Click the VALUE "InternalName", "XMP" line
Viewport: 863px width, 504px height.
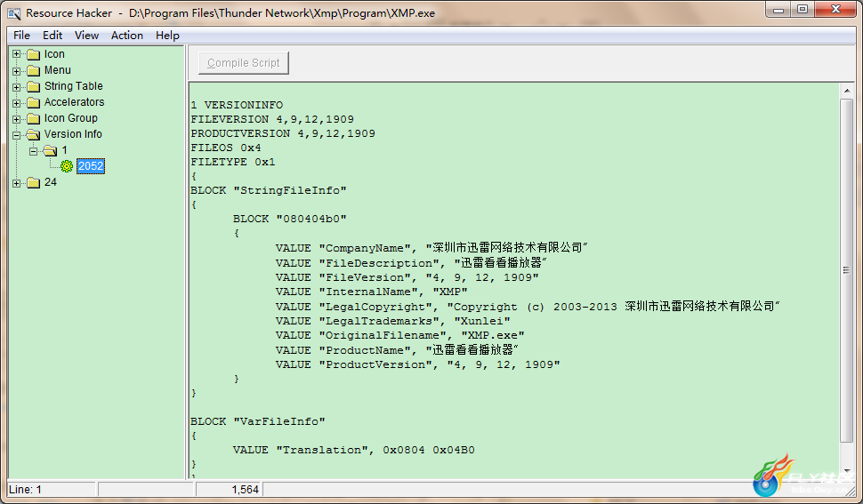[x=372, y=292]
